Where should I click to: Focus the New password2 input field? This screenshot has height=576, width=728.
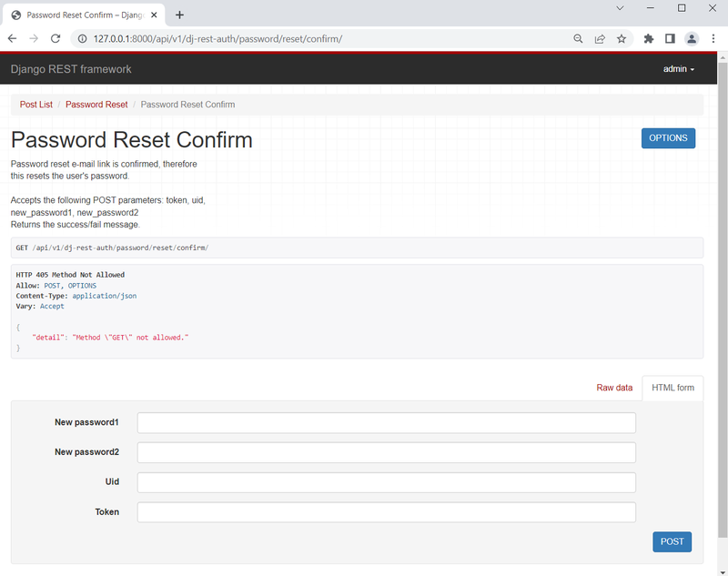pyautogui.click(x=386, y=452)
